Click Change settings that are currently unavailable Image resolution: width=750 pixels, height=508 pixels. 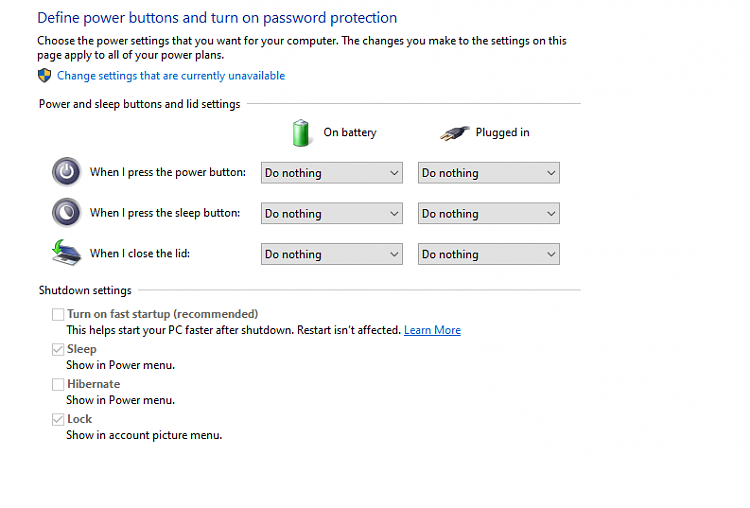[x=171, y=75]
